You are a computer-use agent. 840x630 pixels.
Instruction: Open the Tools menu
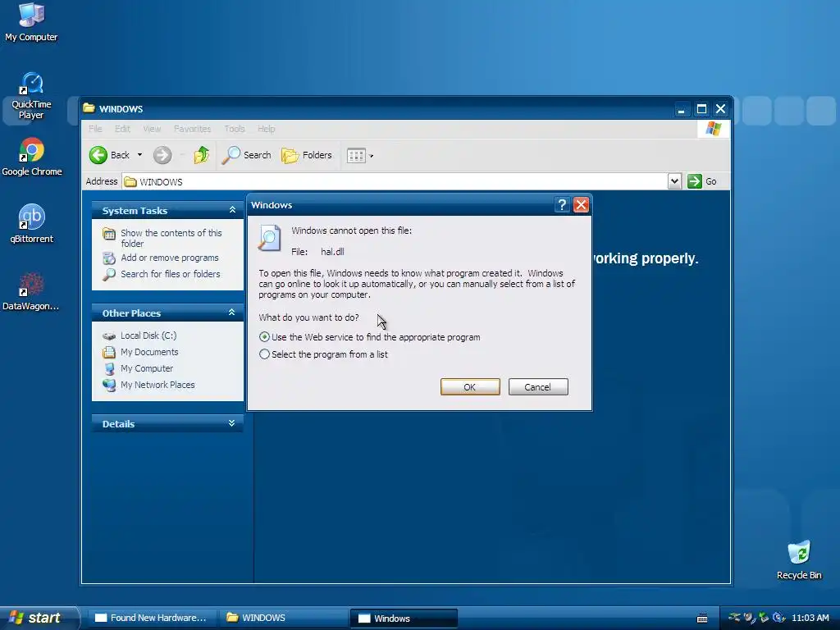click(x=234, y=129)
